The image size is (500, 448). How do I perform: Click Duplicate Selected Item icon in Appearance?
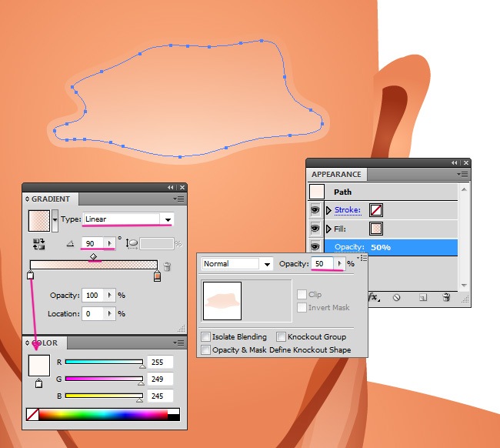point(422,296)
